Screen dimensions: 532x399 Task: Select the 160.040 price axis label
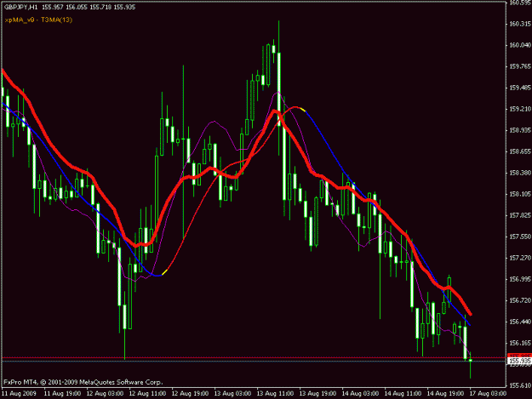[519, 45]
